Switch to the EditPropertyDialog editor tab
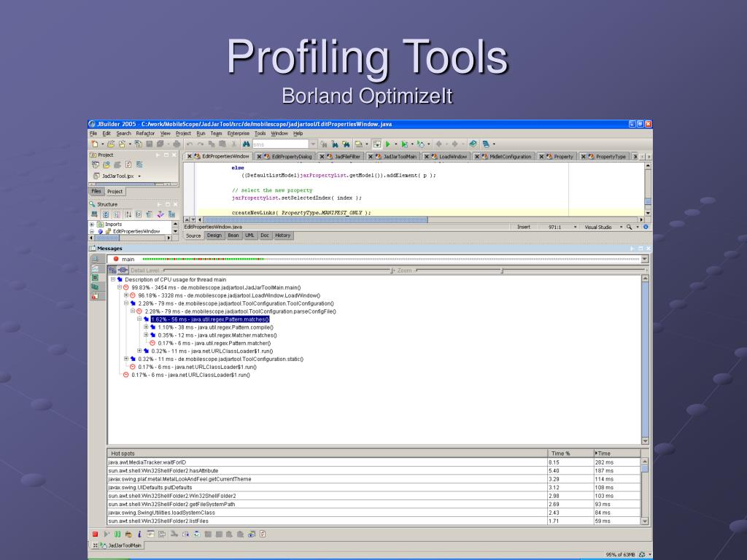This screenshot has width=747, height=560. (x=287, y=156)
